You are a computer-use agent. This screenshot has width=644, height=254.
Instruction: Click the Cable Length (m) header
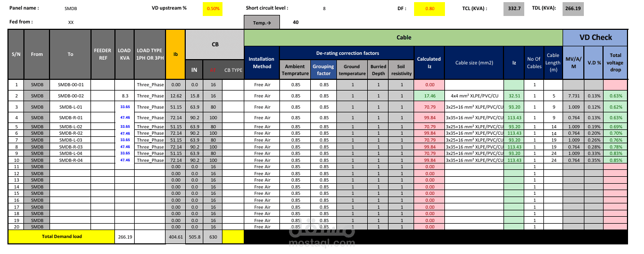click(553, 62)
